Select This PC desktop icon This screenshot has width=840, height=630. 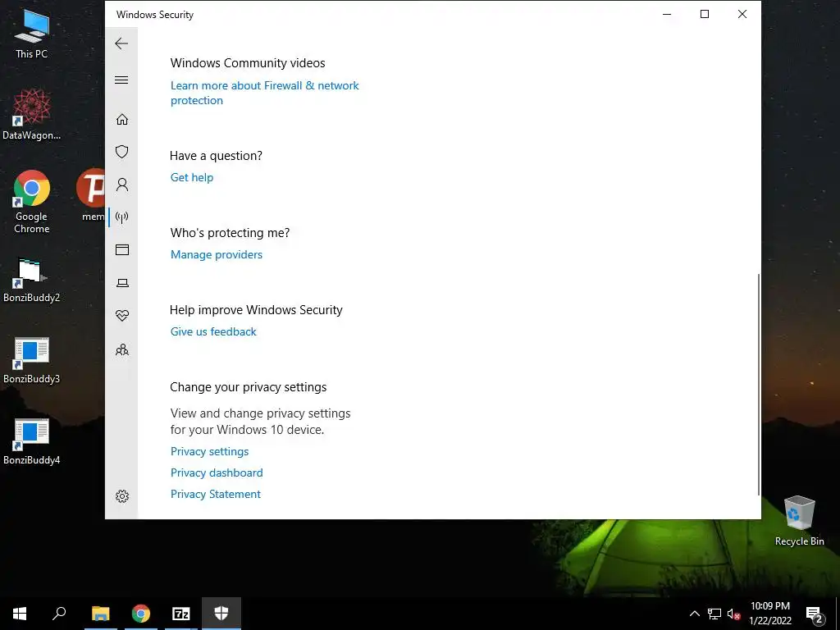pos(32,33)
